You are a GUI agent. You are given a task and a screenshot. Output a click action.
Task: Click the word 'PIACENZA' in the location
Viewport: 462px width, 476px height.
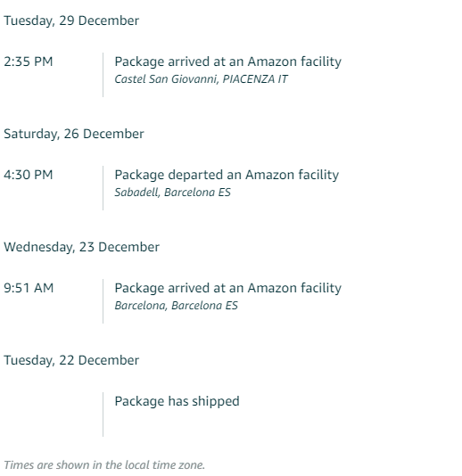click(x=249, y=79)
